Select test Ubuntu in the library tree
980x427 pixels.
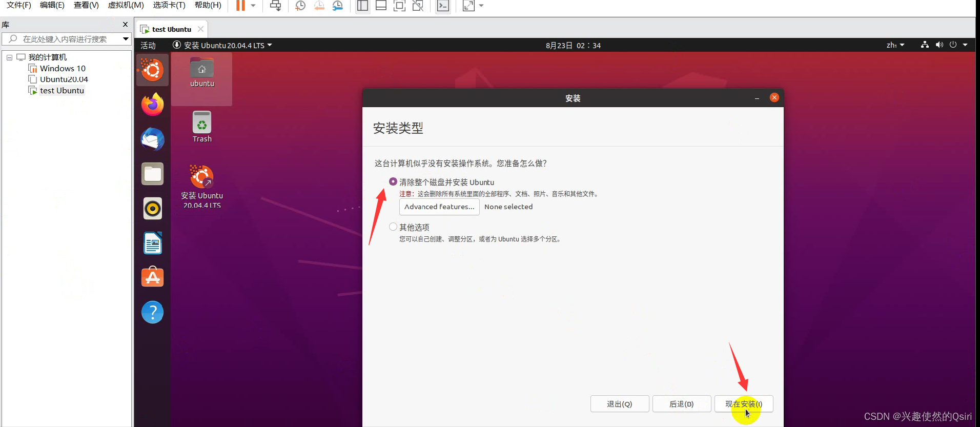pyautogui.click(x=62, y=91)
